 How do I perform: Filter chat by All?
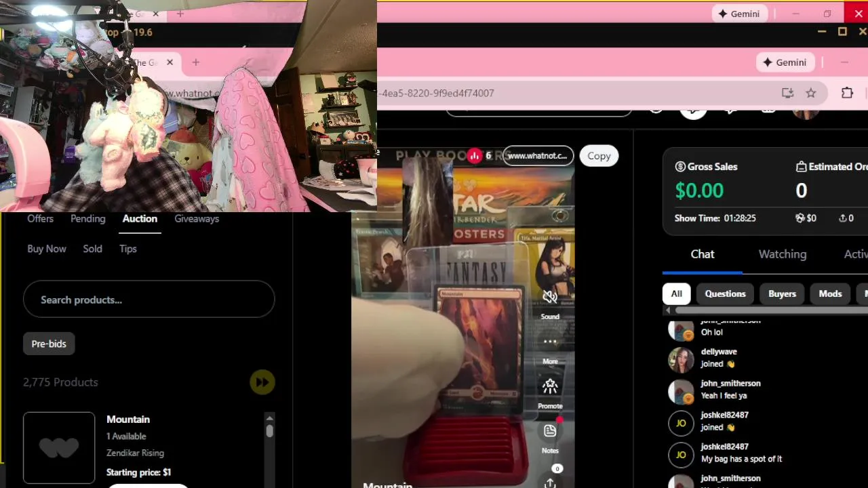[676, 293]
